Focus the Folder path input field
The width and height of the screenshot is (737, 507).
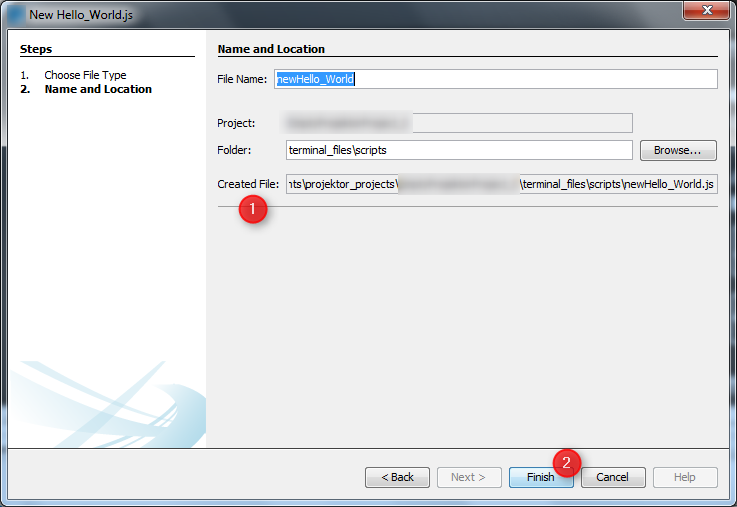(459, 150)
